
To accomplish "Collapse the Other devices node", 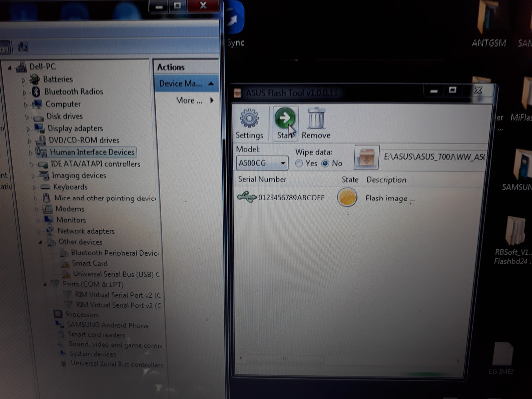I will coord(40,242).
